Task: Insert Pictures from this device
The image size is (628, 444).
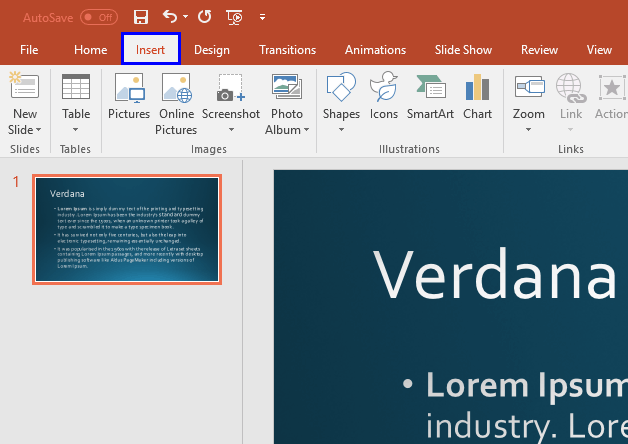Action: 128,102
